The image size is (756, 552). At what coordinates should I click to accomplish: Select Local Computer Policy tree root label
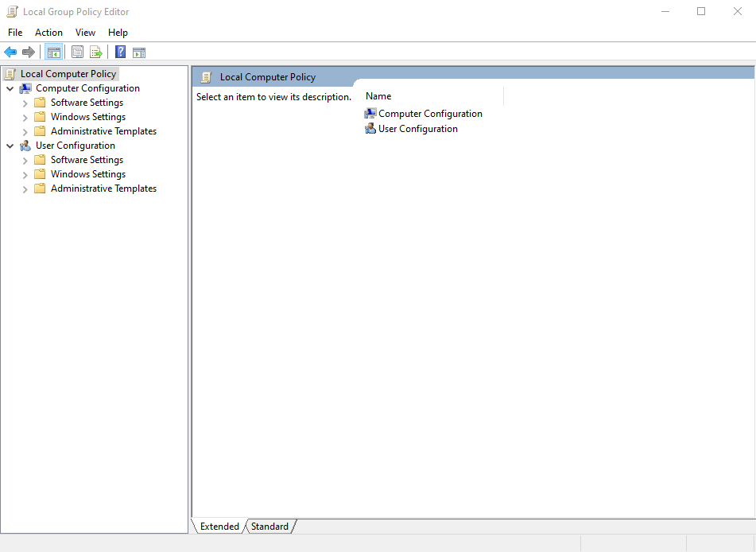point(68,74)
